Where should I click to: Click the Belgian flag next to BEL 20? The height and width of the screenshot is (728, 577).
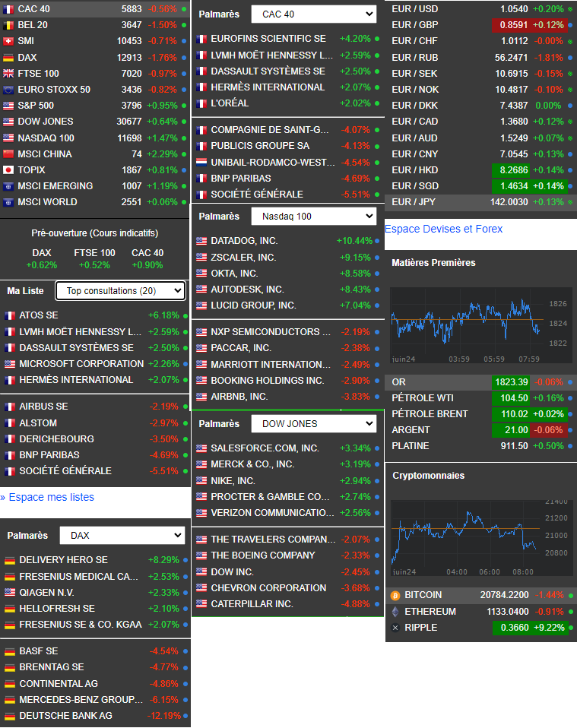click(8, 25)
